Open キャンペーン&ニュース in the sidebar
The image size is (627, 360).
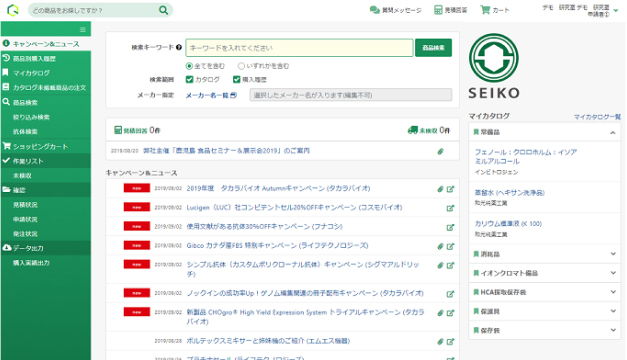click(46, 44)
